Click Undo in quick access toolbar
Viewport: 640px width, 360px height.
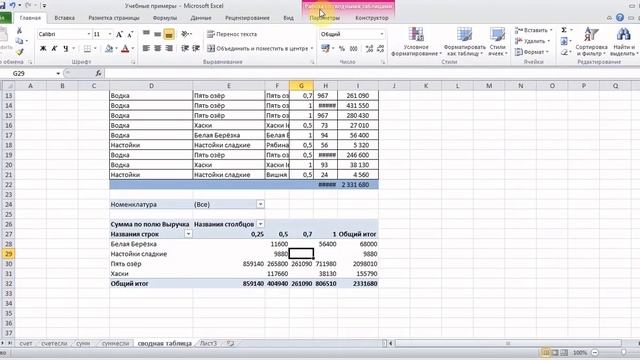(13, 5)
